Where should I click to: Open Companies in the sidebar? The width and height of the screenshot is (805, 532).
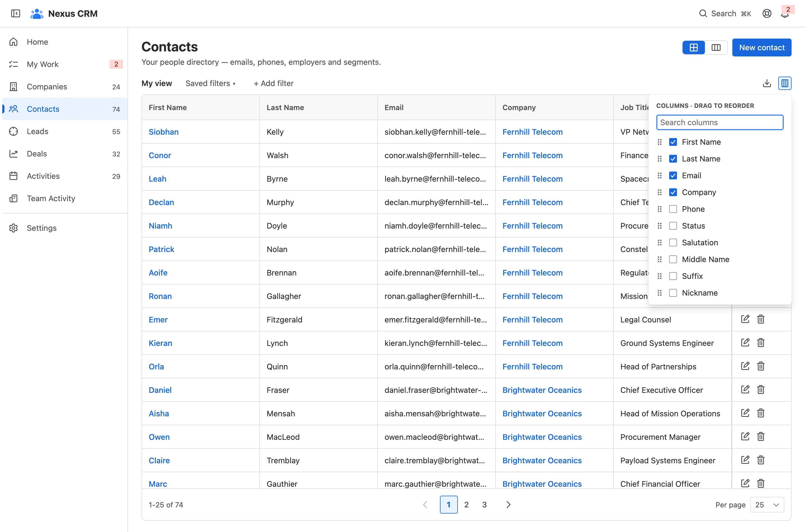point(65,87)
